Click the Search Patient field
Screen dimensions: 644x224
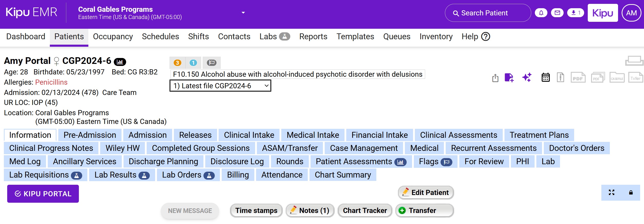click(488, 13)
